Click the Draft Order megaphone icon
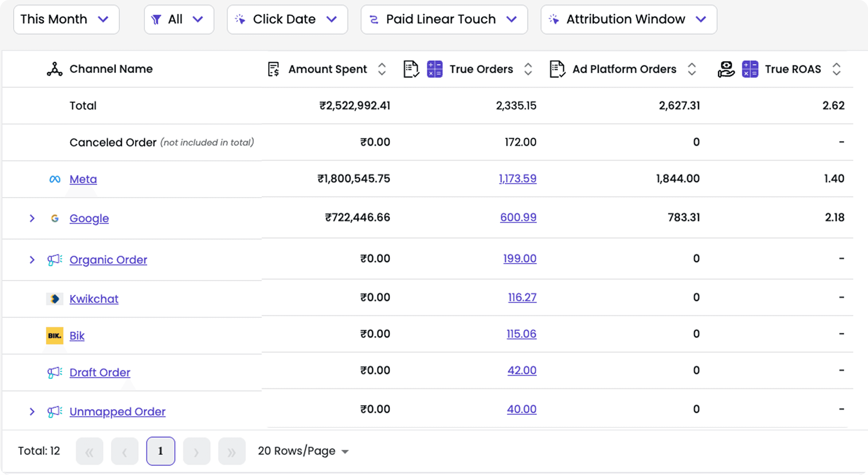This screenshot has height=475, width=868. pos(55,372)
